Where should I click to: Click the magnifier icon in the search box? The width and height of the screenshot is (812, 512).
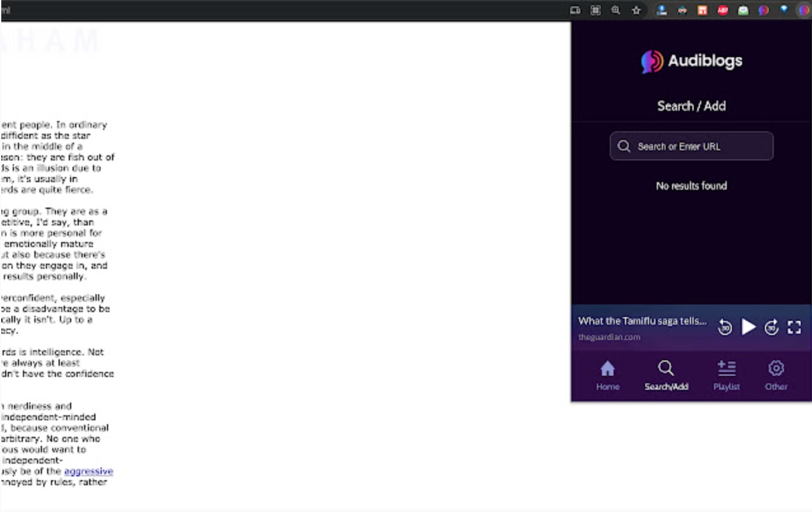(x=624, y=146)
